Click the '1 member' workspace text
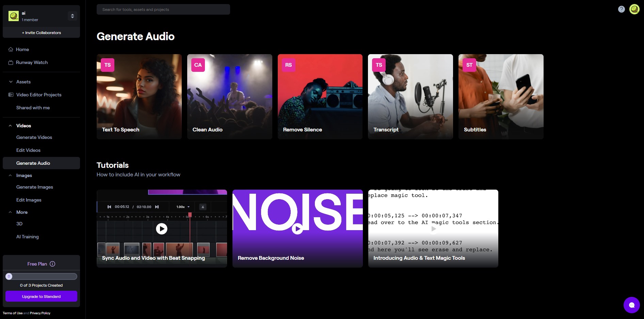 (x=30, y=20)
